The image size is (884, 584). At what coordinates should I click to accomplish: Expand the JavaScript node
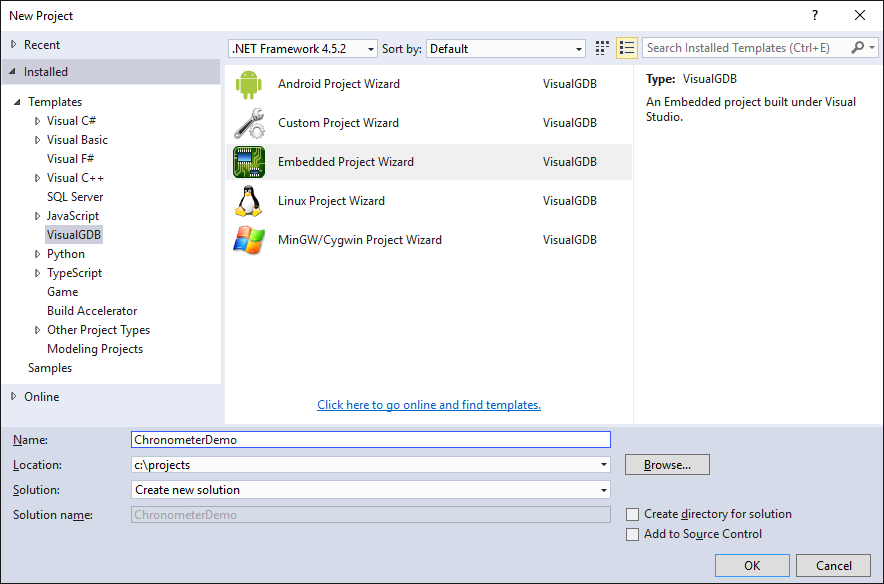pyautogui.click(x=38, y=216)
